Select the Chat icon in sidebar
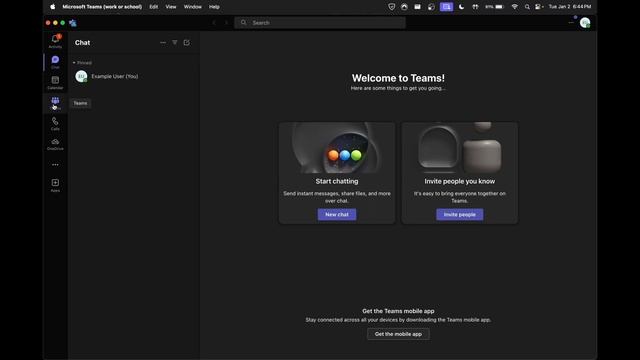The width and height of the screenshot is (640, 360). pyautogui.click(x=55, y=62)
